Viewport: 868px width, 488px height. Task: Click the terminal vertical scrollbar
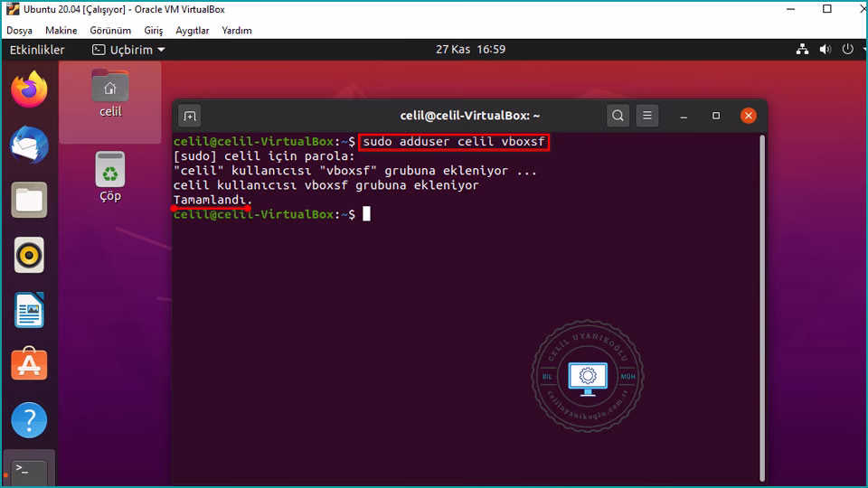(x=762, y=307)
